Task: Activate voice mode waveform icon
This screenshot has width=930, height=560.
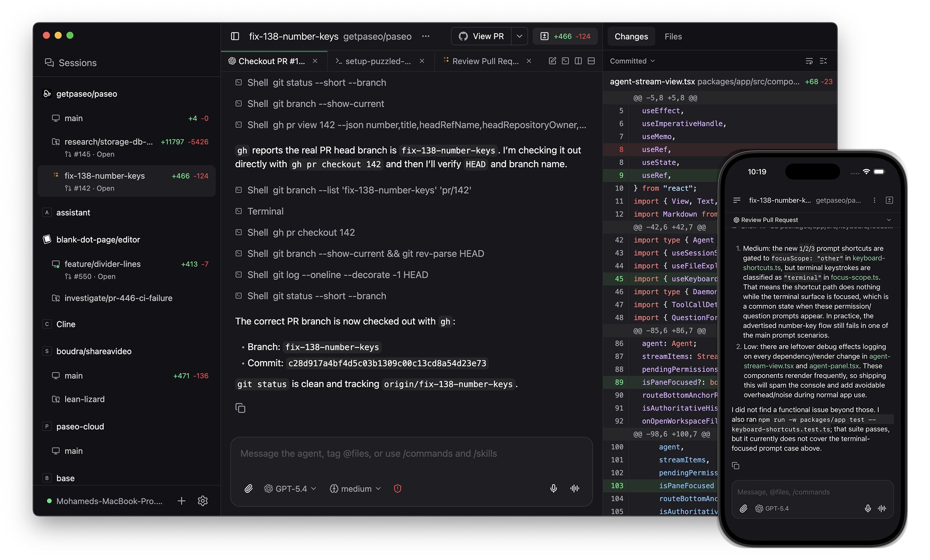Action: 575,489
